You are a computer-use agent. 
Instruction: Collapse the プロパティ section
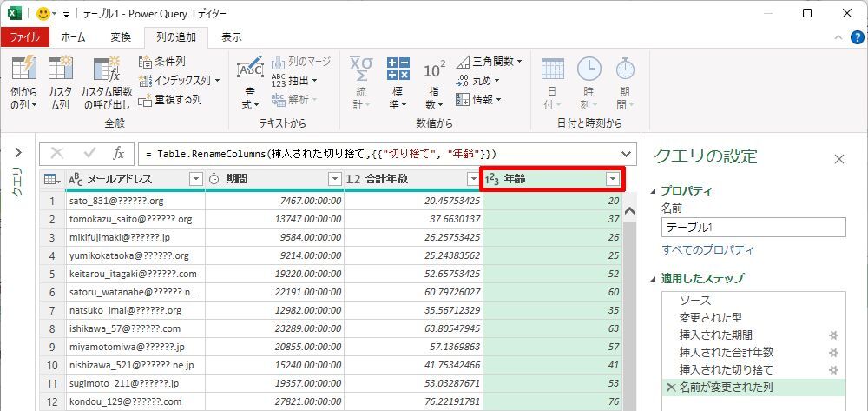pyautogui.click(x=654, y=192)
